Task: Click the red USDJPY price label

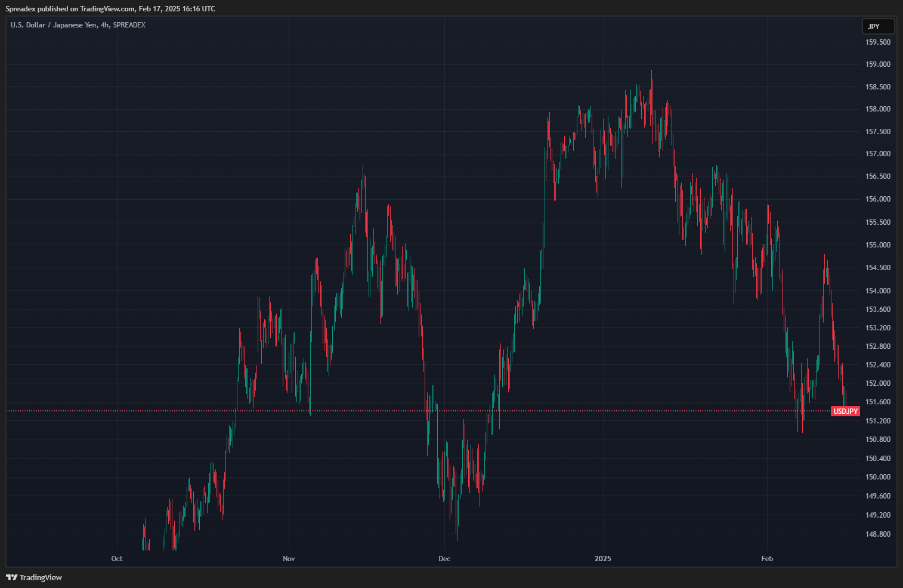Action: tap(845, 411)
